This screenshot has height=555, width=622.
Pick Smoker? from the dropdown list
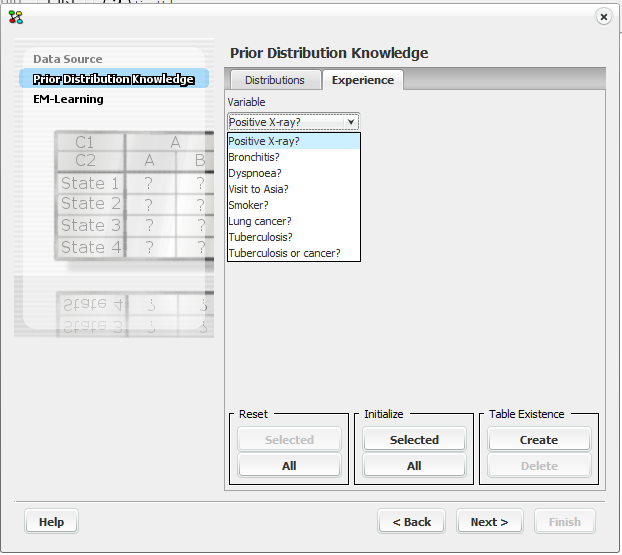[x=294, y=205]
